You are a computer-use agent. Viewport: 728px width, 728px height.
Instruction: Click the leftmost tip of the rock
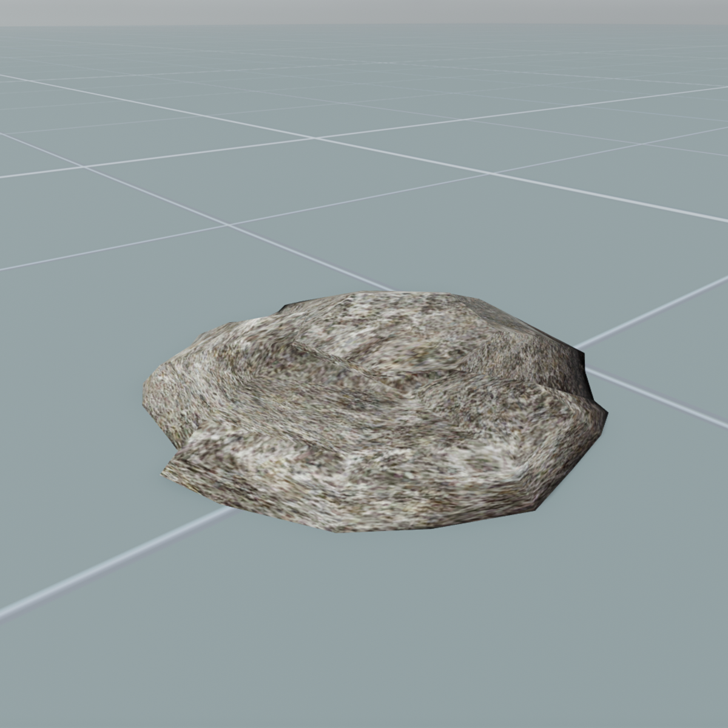[x=146, y=394]
